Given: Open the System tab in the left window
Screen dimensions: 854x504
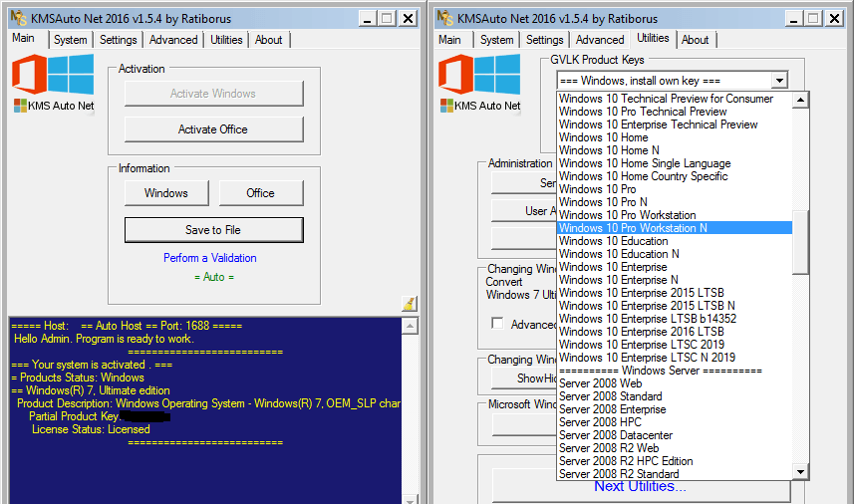Looking at the screenshot, I should [71, 40].
